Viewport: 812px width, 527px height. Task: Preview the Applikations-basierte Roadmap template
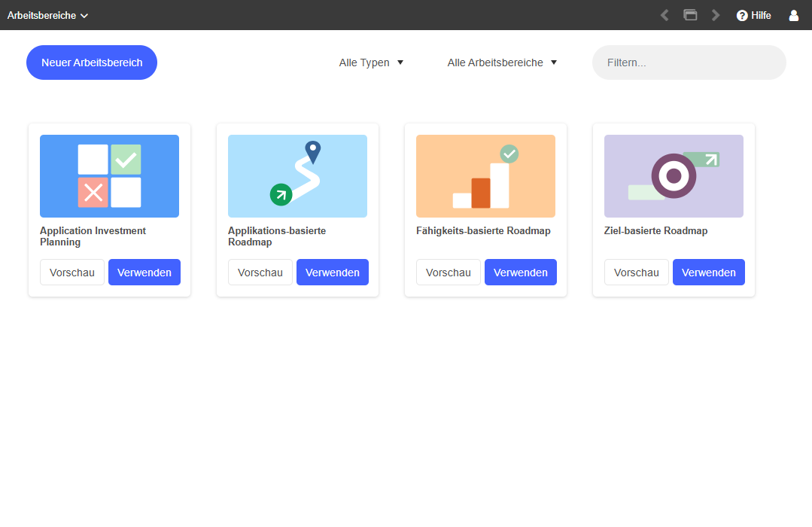click(260, 273)
